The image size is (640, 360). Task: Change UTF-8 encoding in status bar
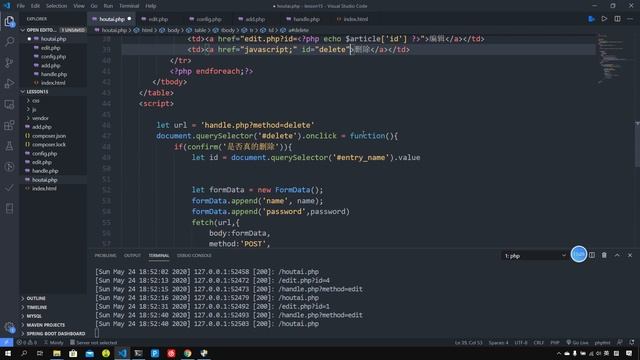click(x=521, y=342)
